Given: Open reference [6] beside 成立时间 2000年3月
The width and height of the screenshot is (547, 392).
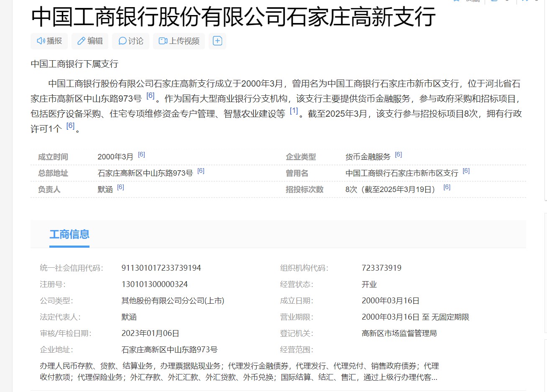Looking at the screenshot, I should point(141,155).
